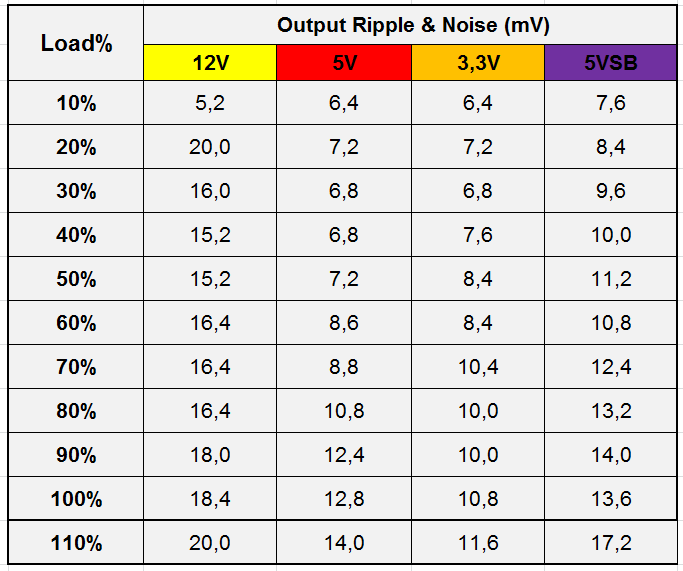
Task: Select the red 5V header cell
Action: pos(344,63)
